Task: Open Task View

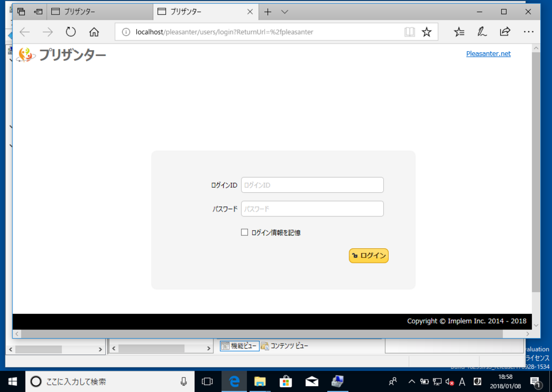Action: pos(208,381)
